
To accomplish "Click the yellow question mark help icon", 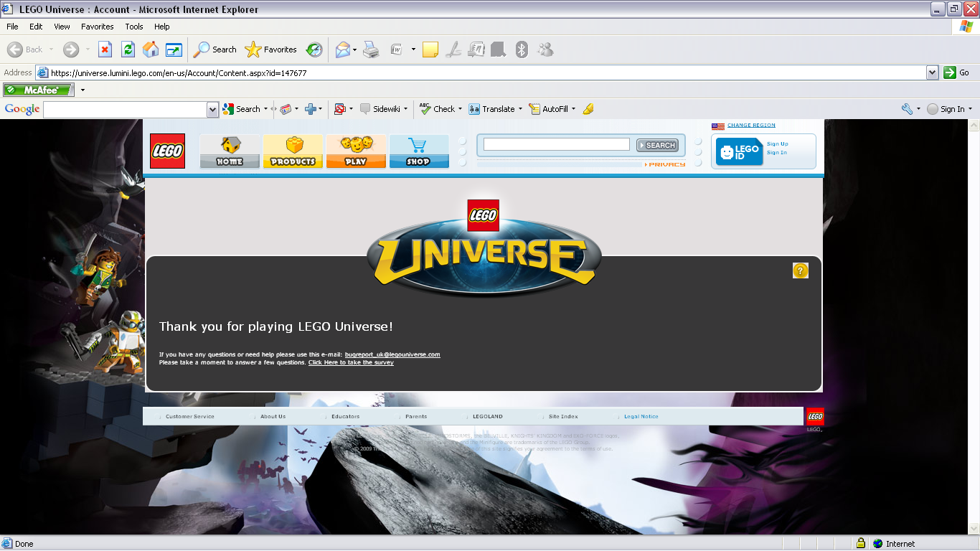I will [801, 270].
